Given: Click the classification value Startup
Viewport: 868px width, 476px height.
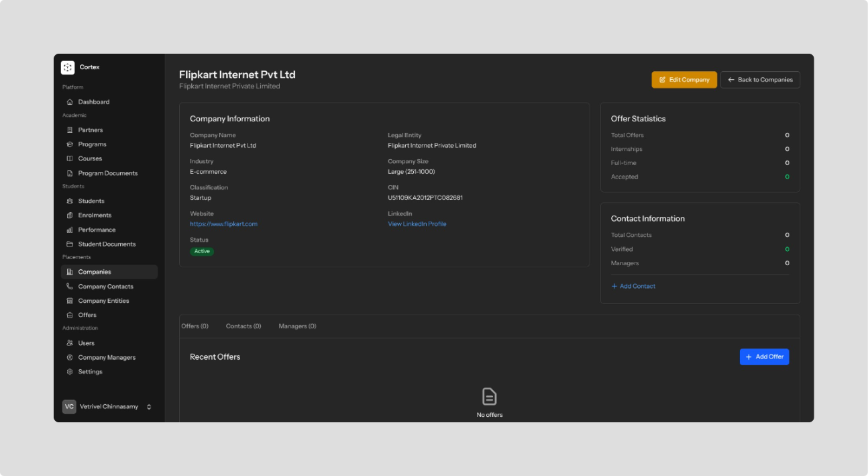Looking at the screenshot, I should [x=201, y=198].
